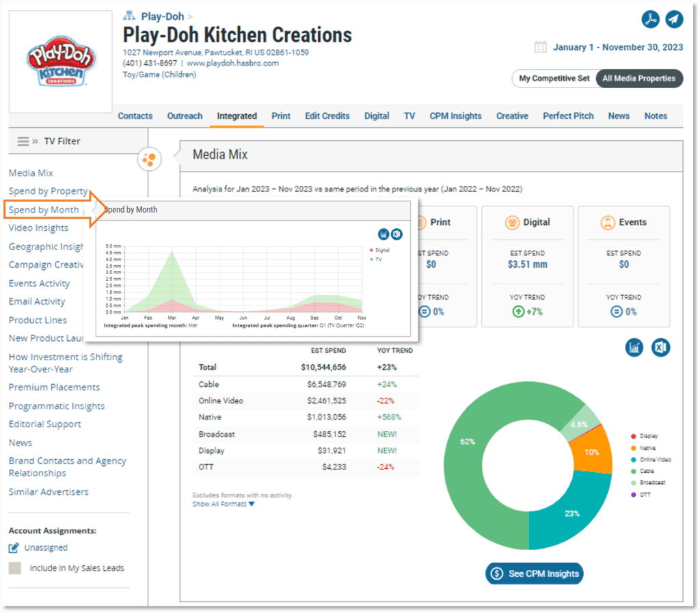This screenshot has height=613, width=700.
Task: Click the Online Video legend teal dot
Action: 633,459
